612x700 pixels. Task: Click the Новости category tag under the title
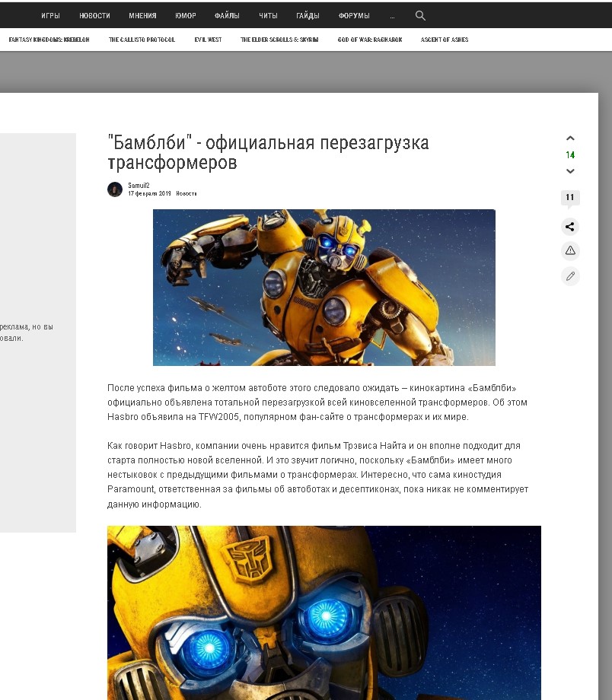pos(186,193)
